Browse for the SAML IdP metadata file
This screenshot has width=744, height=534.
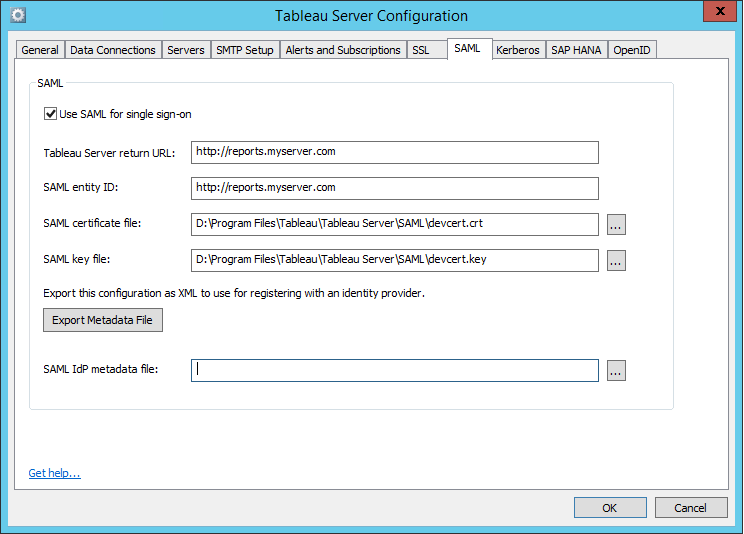pos(616,370)
